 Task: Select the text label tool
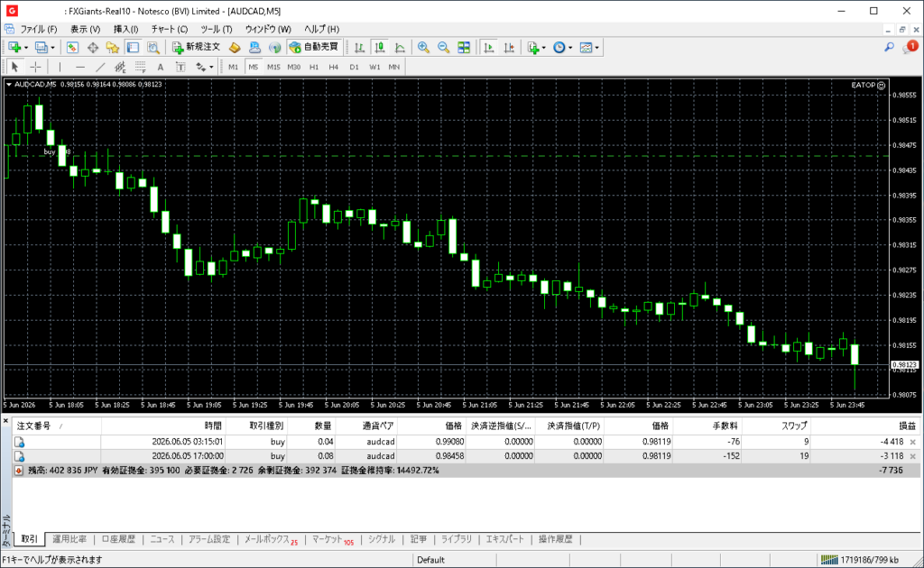click(x=180, y=67)
